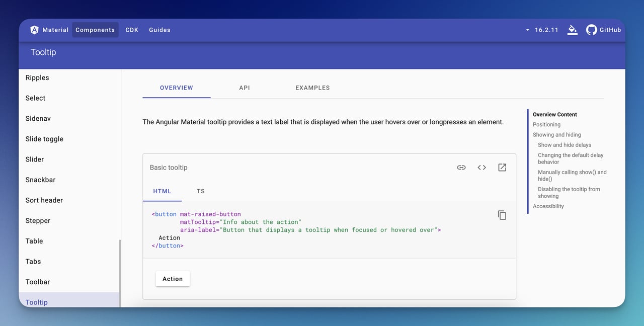Click the Basic tooltip example title

point(169,168)
